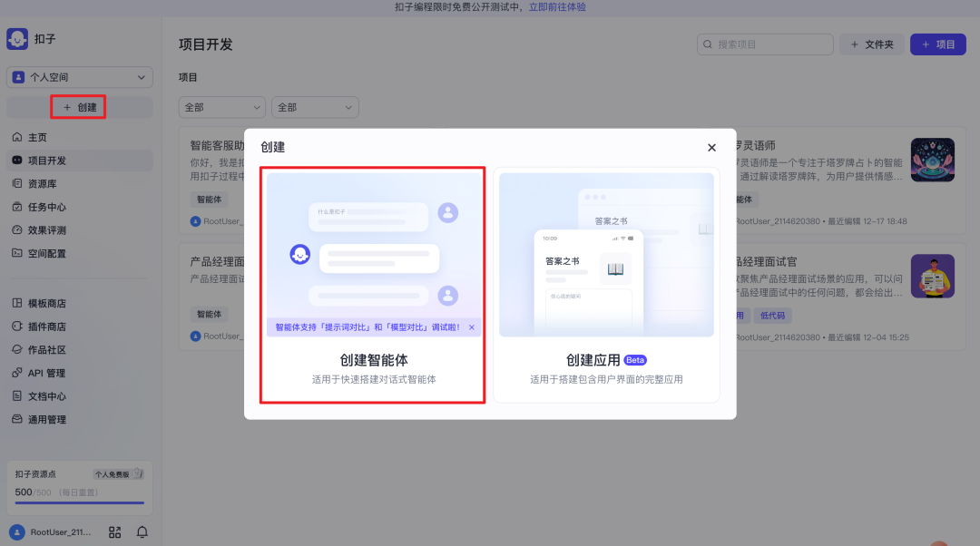Dismiss the 提示词对比 tip banner
Viewport: 980px width, 546px height.
tap(472, 327)
